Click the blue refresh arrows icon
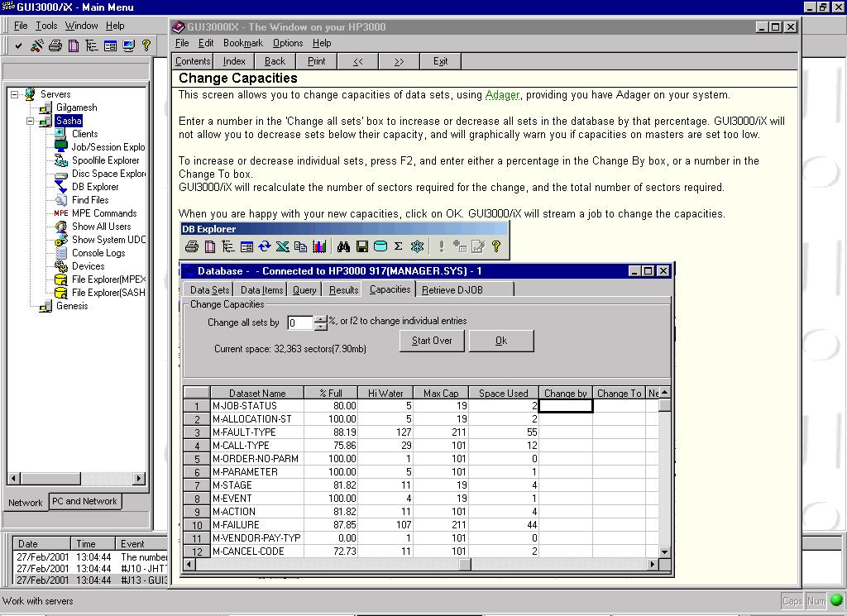847x616 pixels. coord(265,246)
